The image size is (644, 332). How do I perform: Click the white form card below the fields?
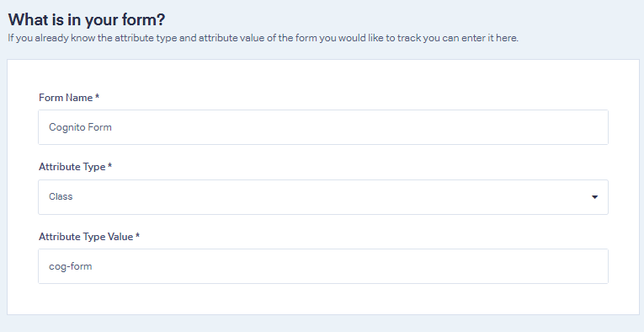(323, 299)
